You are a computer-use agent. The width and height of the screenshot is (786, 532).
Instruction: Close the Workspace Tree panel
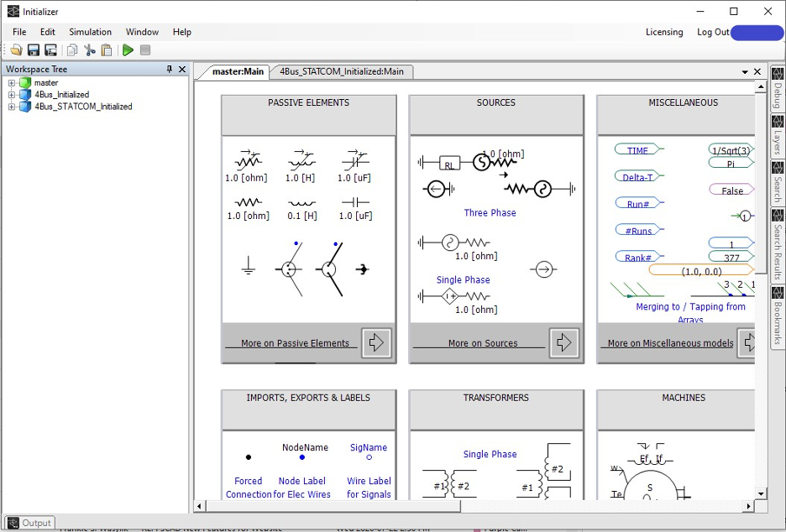[182, 69]
